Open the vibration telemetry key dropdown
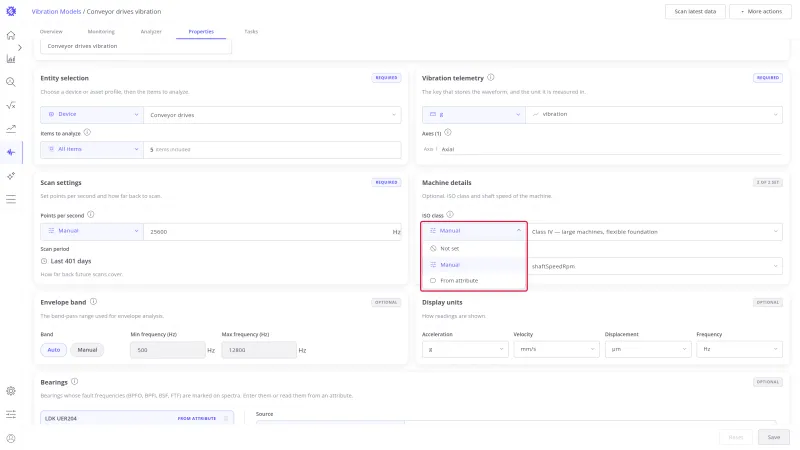 click(654, 114)
